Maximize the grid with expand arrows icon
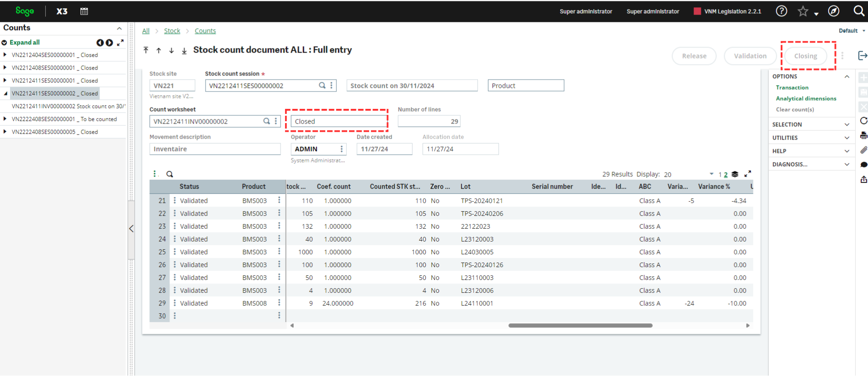The image size is (868, 376). 748,174
